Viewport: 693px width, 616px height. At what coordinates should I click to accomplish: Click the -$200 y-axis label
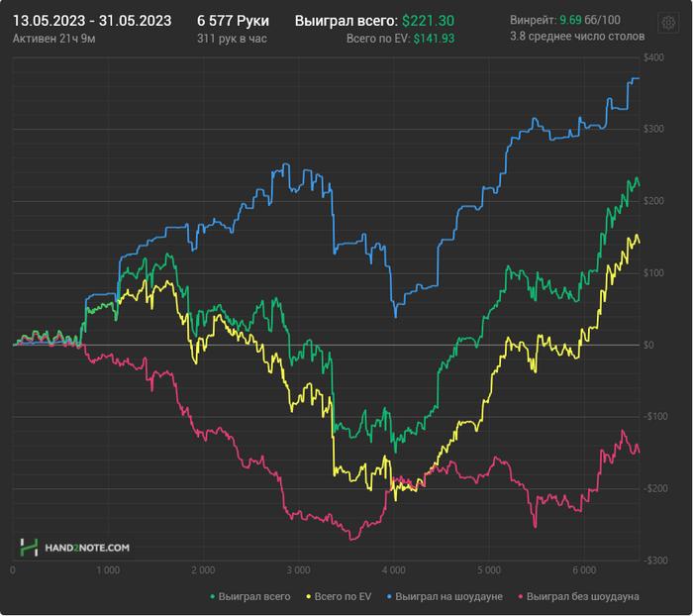point(653,488)
